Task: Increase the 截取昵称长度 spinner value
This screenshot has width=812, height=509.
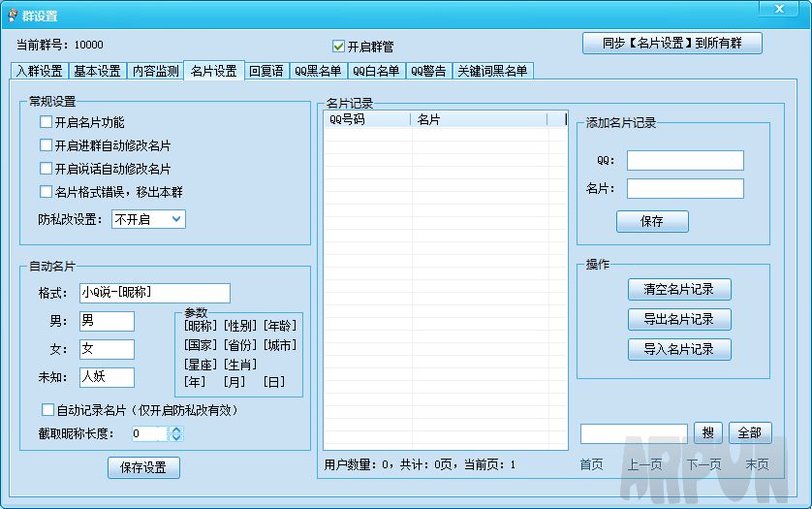Action: click(x=175, y=429)
